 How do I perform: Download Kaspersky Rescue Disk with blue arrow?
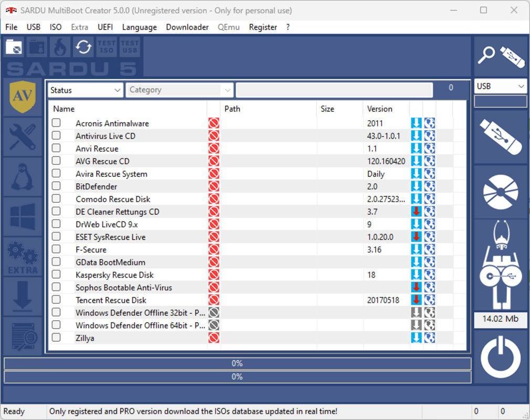(x=417, y=274)
